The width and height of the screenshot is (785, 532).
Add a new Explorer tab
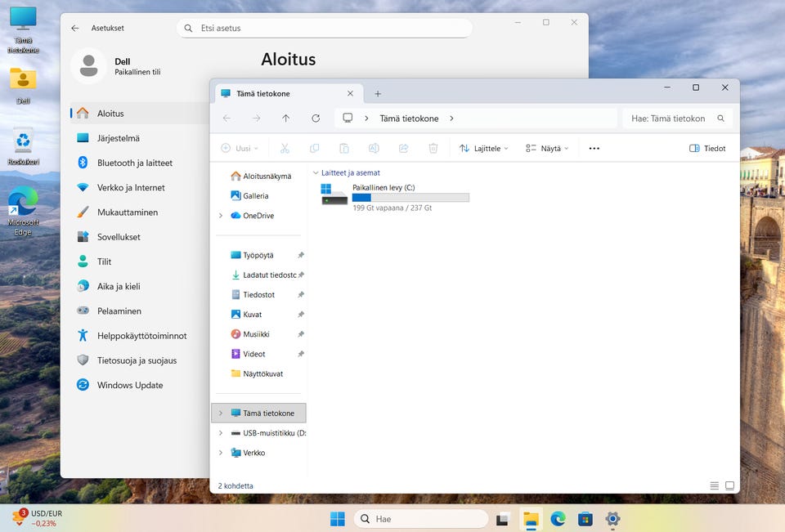(x=378, y=94)
